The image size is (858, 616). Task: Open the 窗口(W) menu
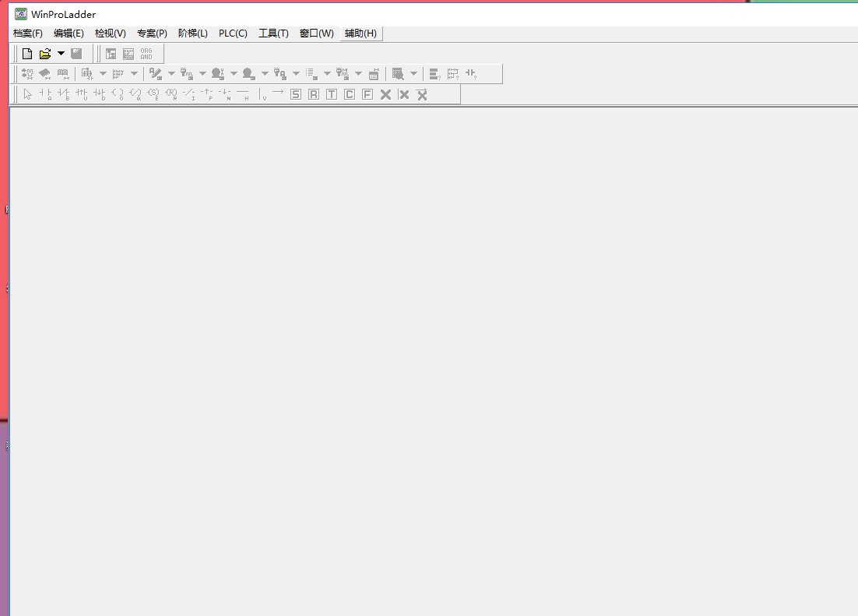(x=317, y=33)
